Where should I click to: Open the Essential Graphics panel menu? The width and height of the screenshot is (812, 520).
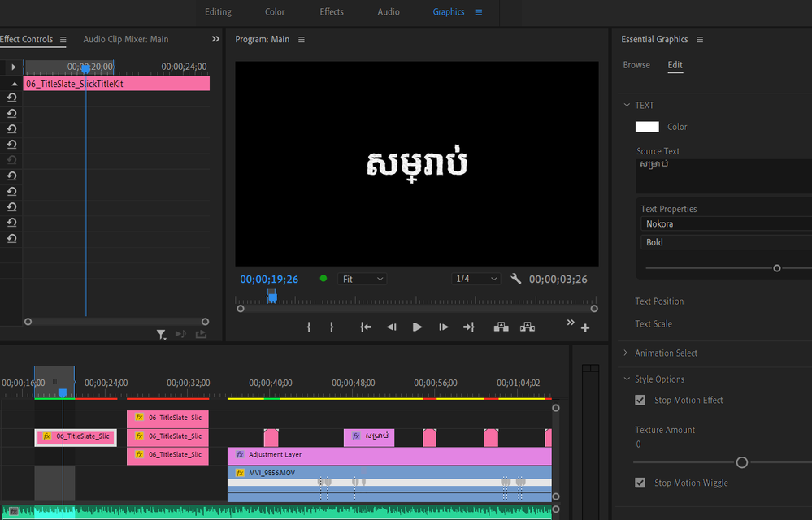pyautogui.click(x=700, y=39)
